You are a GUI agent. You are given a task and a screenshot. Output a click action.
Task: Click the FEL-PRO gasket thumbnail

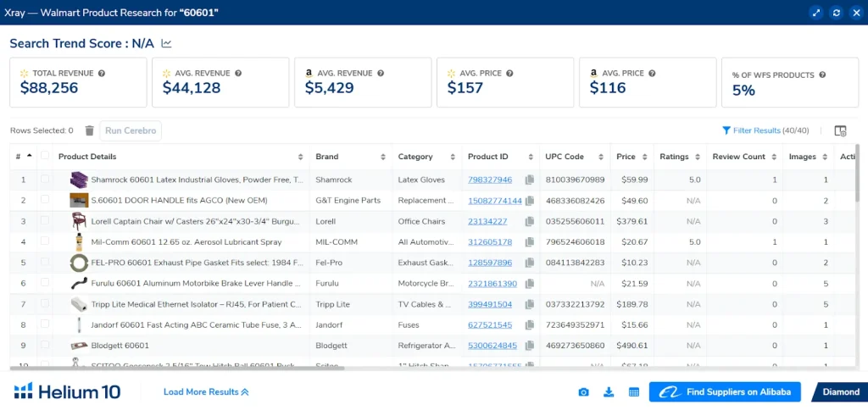click(79, 263)
